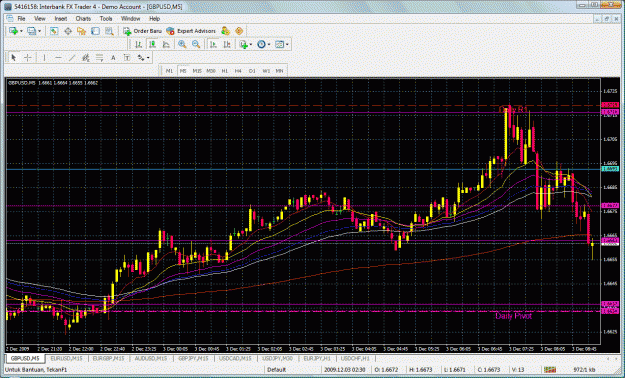Click the Order Baru button
Screen dimensions: 625x378
[142, 31]
